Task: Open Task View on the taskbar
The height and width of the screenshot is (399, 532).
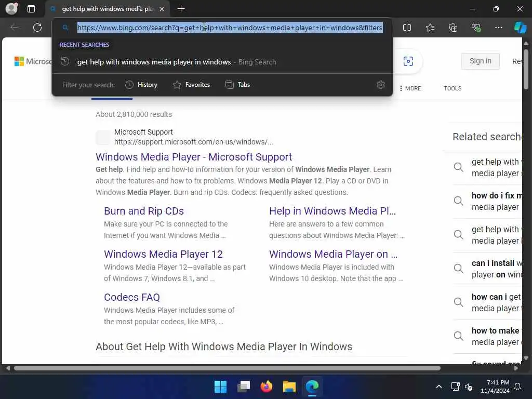Action: (x=244, y=387)
